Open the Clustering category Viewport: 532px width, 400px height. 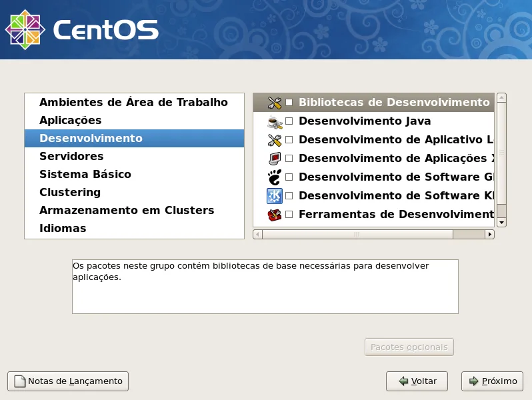pyautogui.click(x=134, y=192)
